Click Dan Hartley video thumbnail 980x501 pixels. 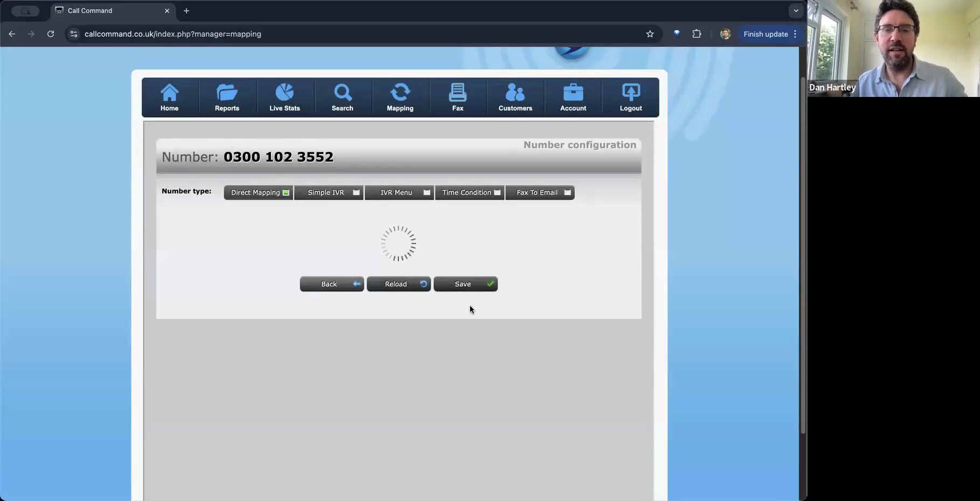pos(894,48)
